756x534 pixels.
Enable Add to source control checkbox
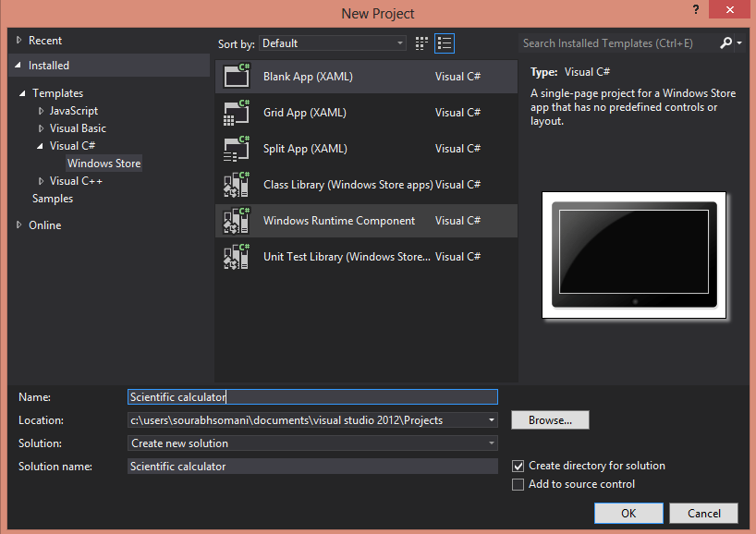tap(518, 484)
